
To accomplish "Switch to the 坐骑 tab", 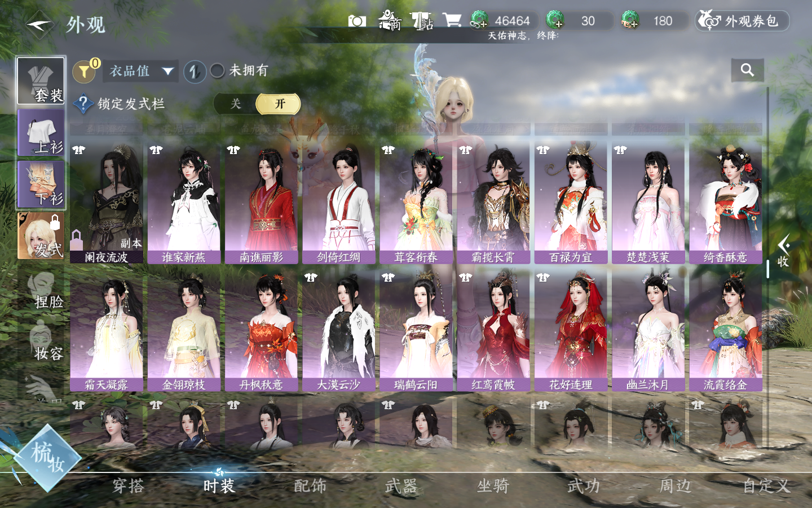I will click(492, 487).
